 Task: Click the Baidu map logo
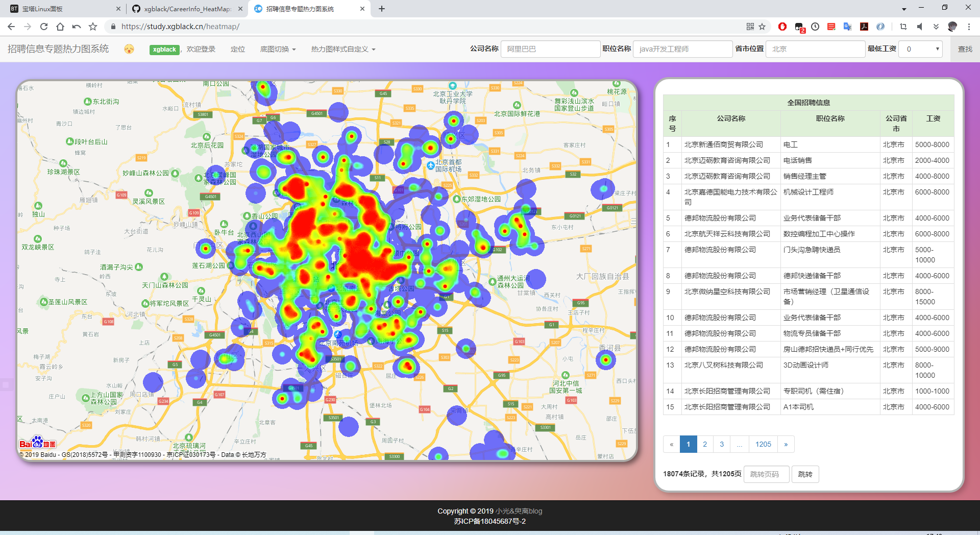coord(38,443)
